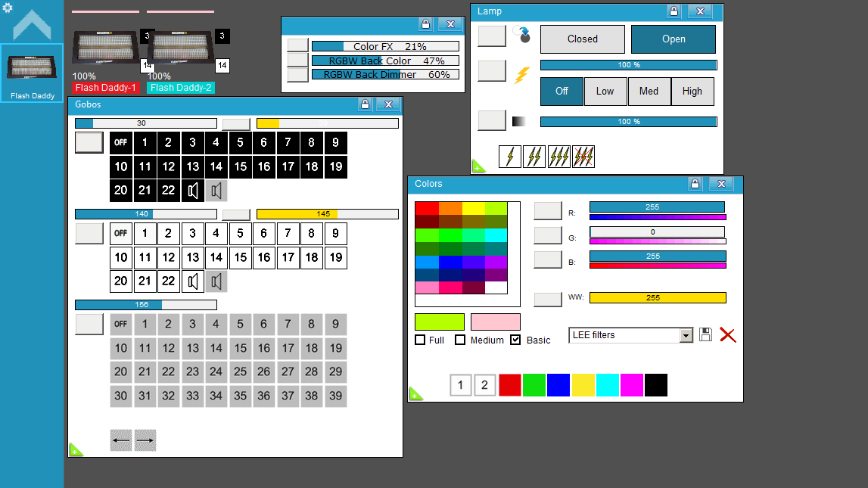Select the Flash Daddy-2 fixture label
The height and width of the screenshot is (488, 868).
point(180,88)
